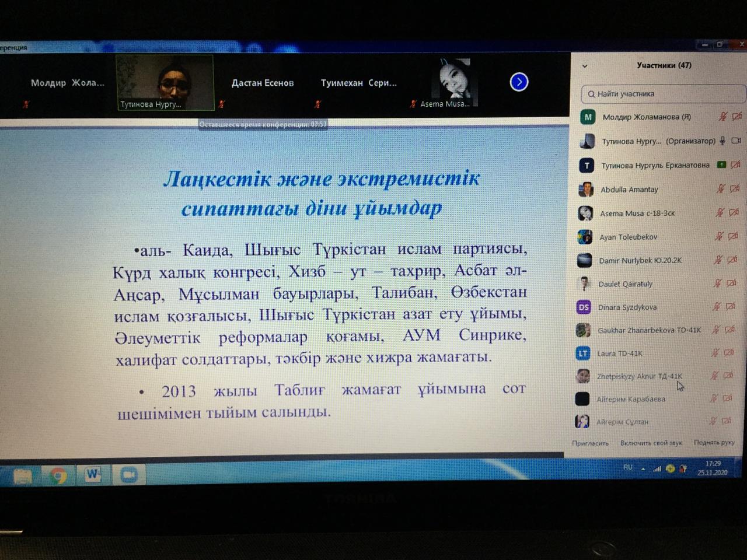This screenshot has height=560, width=747.
Task: Click screen share icon for Тутинова Нургуль Ерканатовна
Action: [x=722, y=165]
